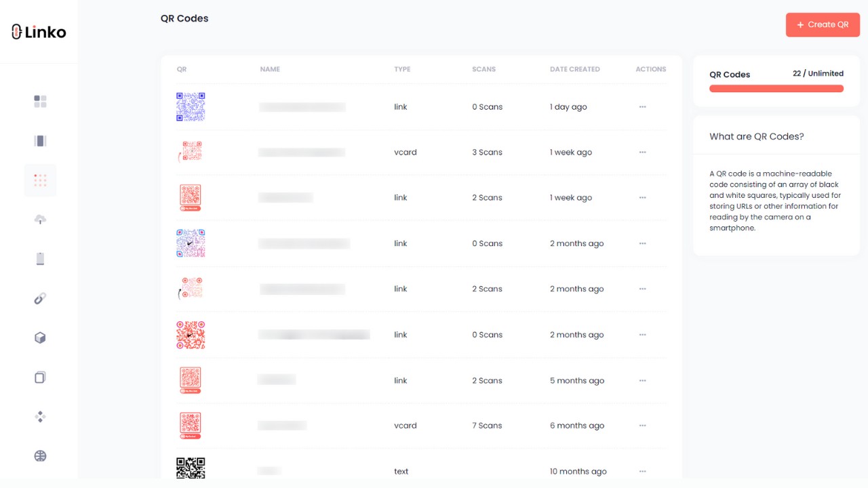The width and height of the screenshot is (868, 488).
Task: Click the 'What are QR Codes?' heading
Action: pos(757,136)
